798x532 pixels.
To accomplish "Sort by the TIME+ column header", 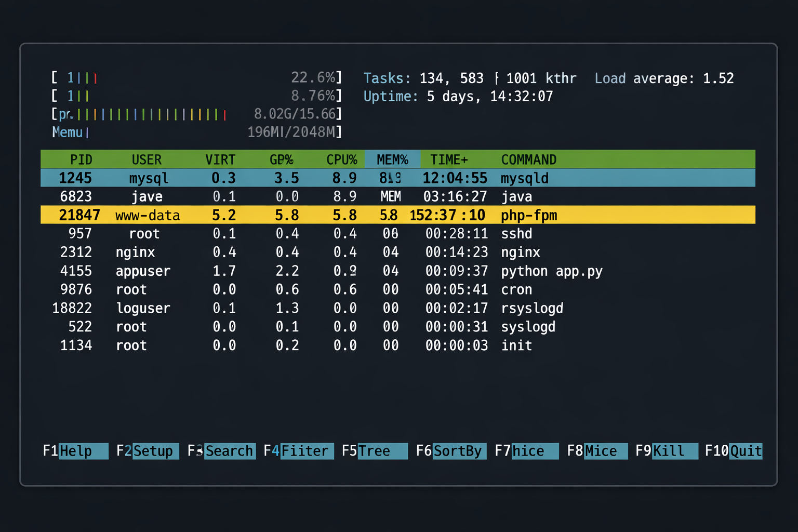I will [x=449, y=159].
